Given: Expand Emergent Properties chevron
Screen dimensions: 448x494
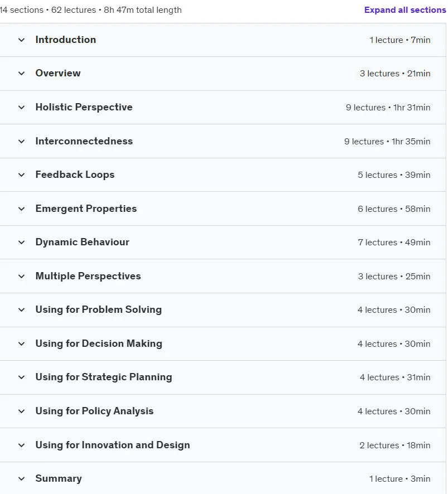Looking at the screenshot, I should click(21, 209).
